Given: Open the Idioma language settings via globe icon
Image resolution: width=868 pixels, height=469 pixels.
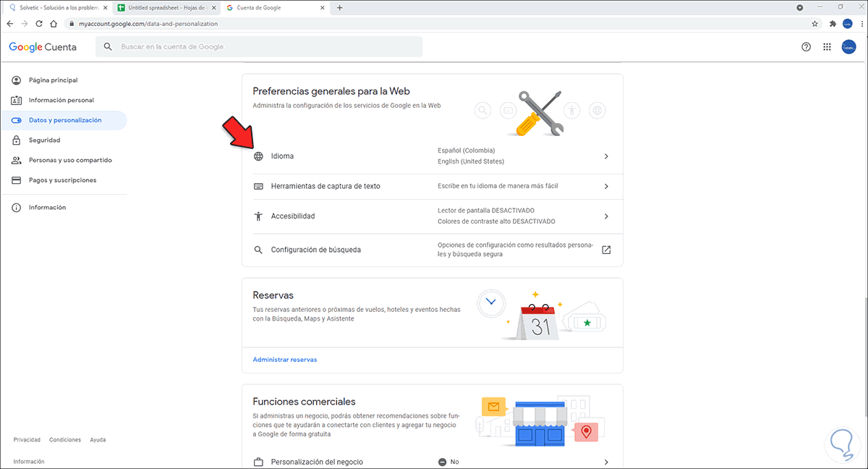Looking at the screenshot, I should 258,156.
